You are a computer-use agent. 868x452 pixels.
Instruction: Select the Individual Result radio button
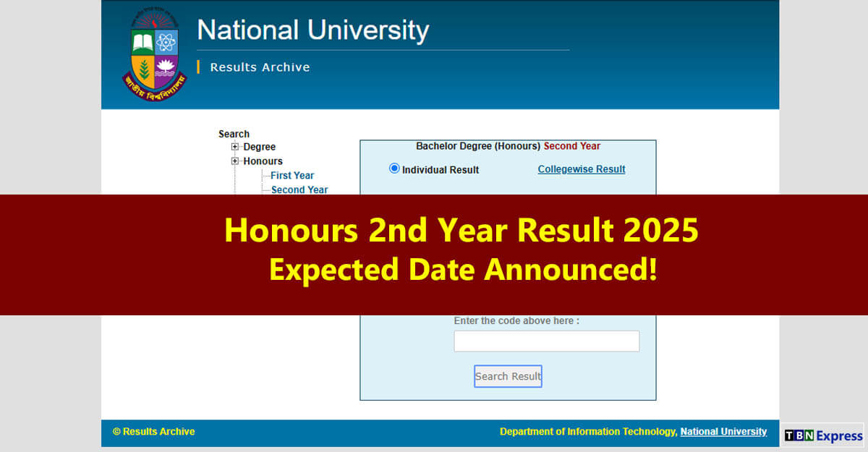[x=394, y=169]
